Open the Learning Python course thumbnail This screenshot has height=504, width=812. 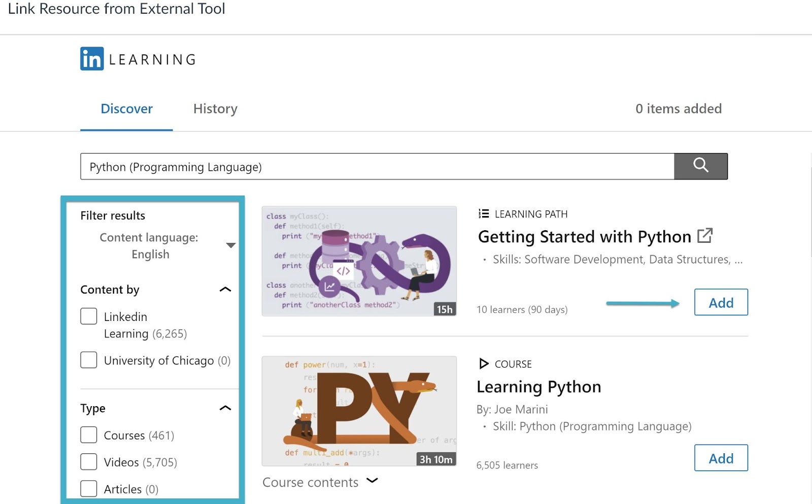point(359,411)
